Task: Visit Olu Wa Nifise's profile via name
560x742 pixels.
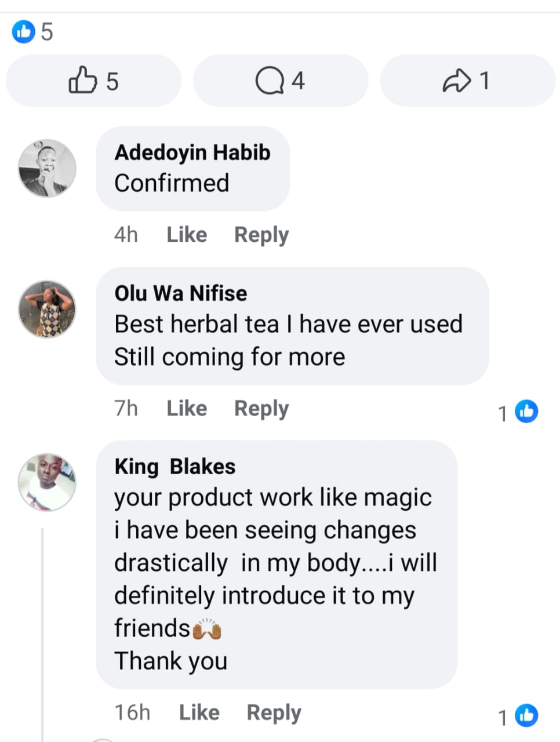Action: [x=180, y=293]
